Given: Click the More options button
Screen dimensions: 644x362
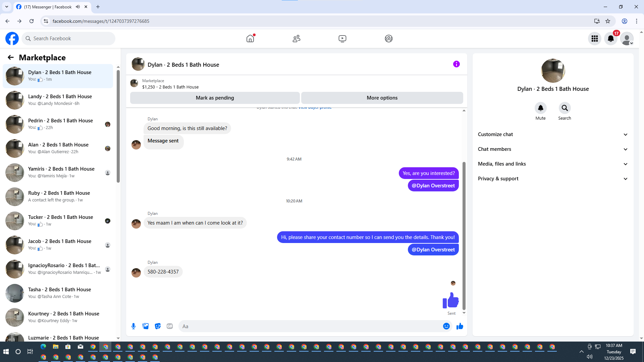Looking at the screenshot, I should pyautogui.click(x=382, y=98).
